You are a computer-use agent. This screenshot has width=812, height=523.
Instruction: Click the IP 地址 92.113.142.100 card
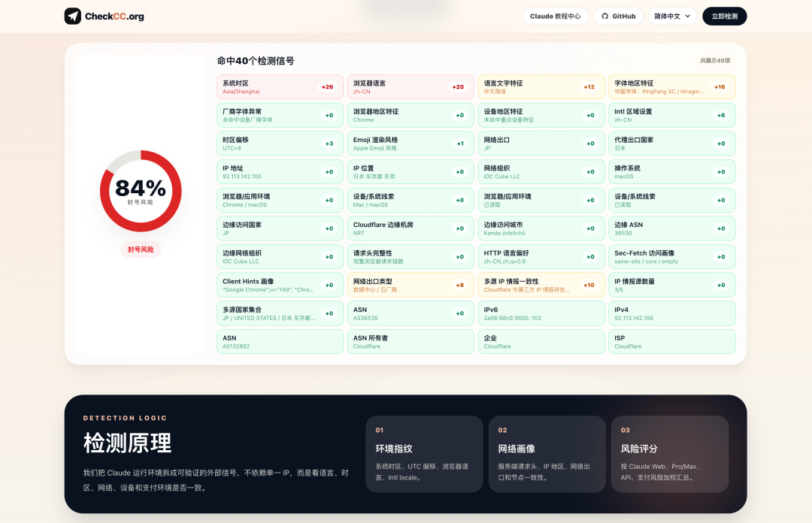coord(280,172)
